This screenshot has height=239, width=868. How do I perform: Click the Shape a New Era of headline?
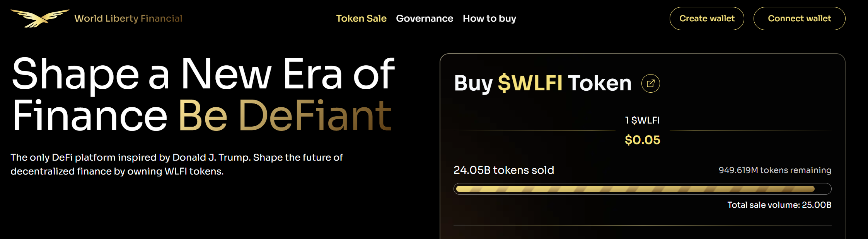203,74
